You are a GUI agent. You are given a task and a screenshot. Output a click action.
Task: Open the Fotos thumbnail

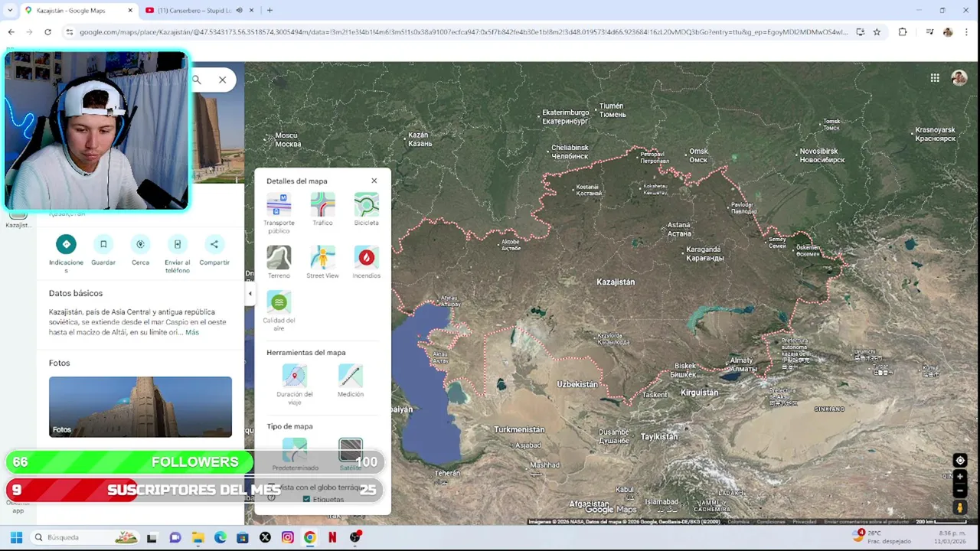click(140, 406)
